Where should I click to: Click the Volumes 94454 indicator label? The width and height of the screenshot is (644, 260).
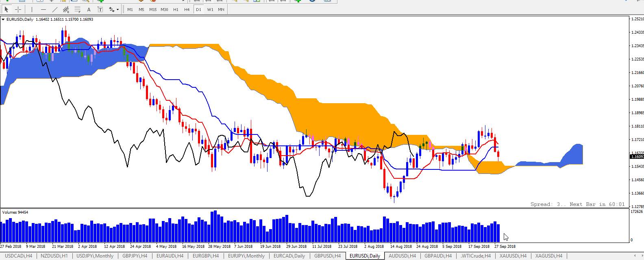(15, 212)
